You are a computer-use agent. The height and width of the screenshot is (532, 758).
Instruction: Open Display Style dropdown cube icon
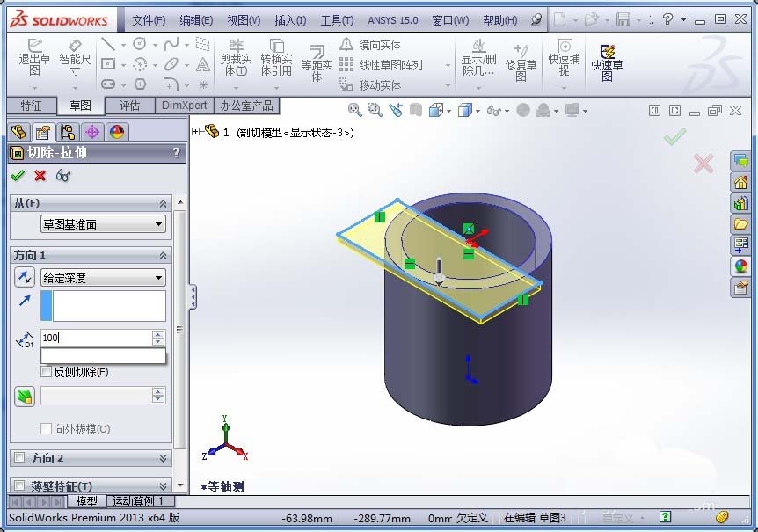[468, 111]
